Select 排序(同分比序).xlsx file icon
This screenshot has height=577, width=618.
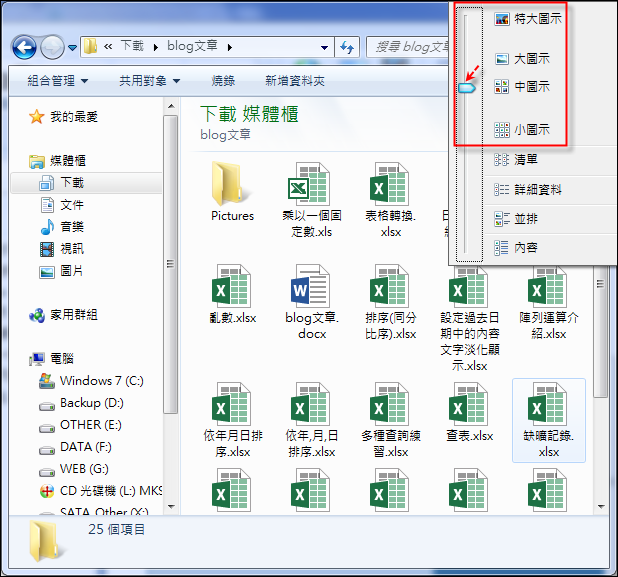coord(390,286)
